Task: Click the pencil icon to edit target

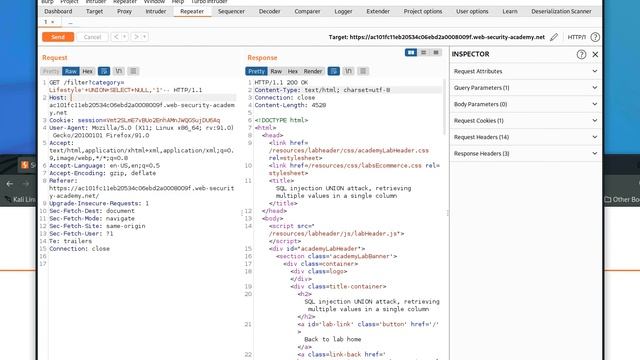Action: point(554,37)
